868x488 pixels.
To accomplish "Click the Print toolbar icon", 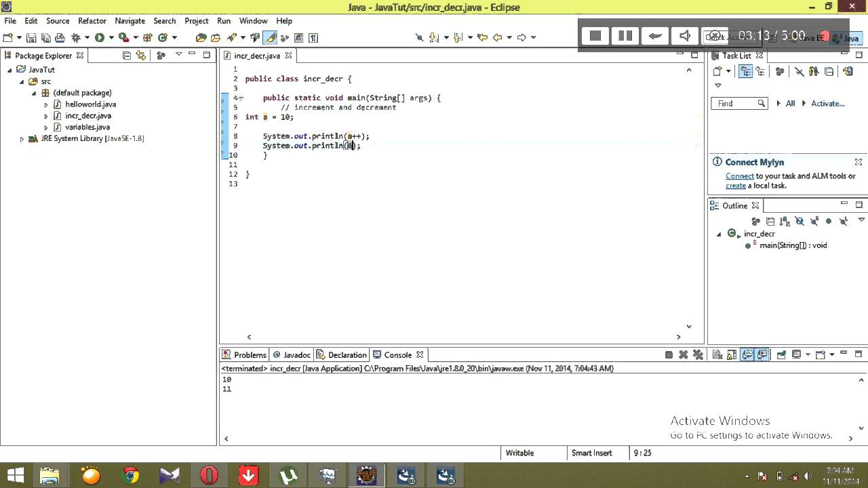I will pos(60,37).
